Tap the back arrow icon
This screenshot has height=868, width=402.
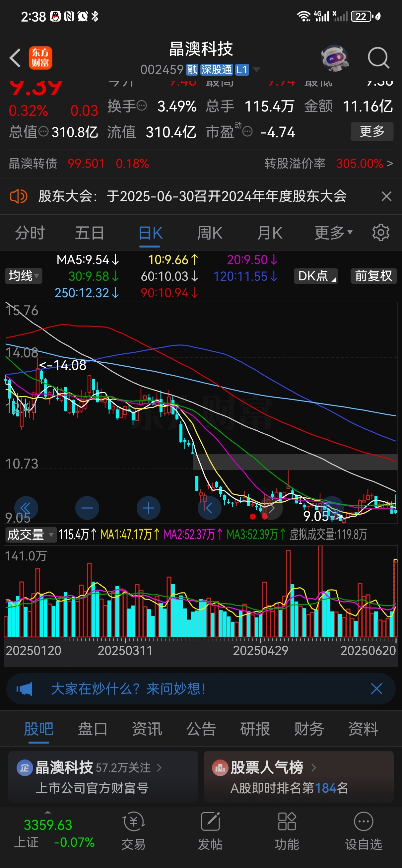click(x=15, y=58)
